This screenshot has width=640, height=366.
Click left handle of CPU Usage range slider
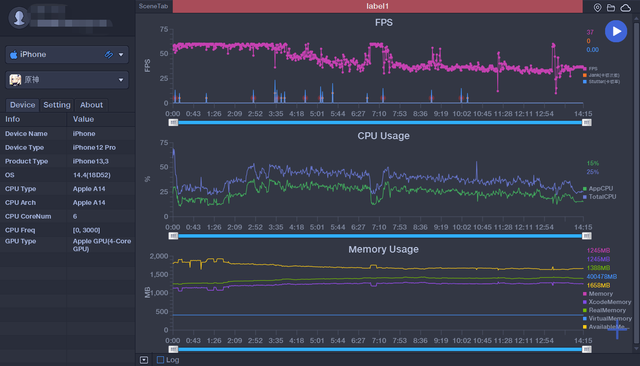click(x=173, y=236)
